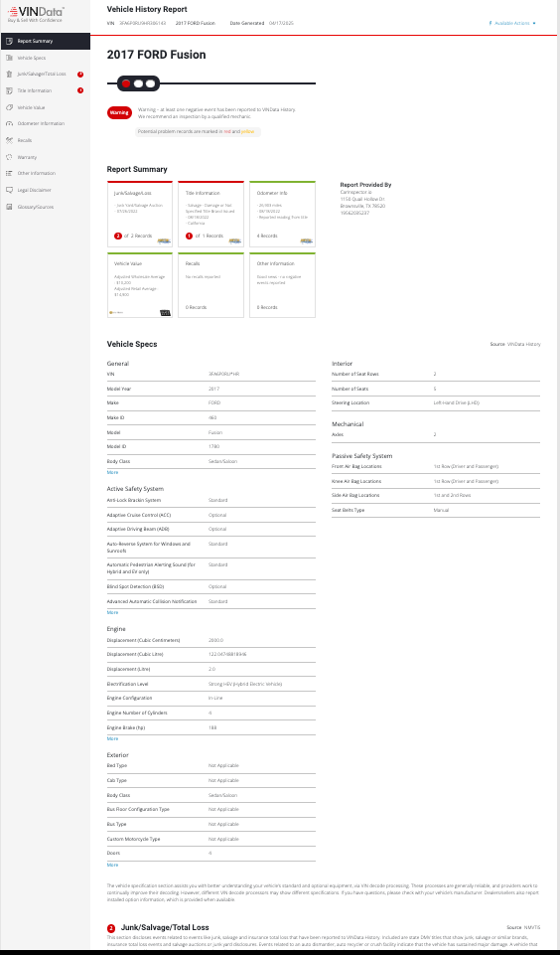Click the Warranty sidebar icon
Viewport: 560px width, 955px height.
pyautogui.click(x=9, y=157)
